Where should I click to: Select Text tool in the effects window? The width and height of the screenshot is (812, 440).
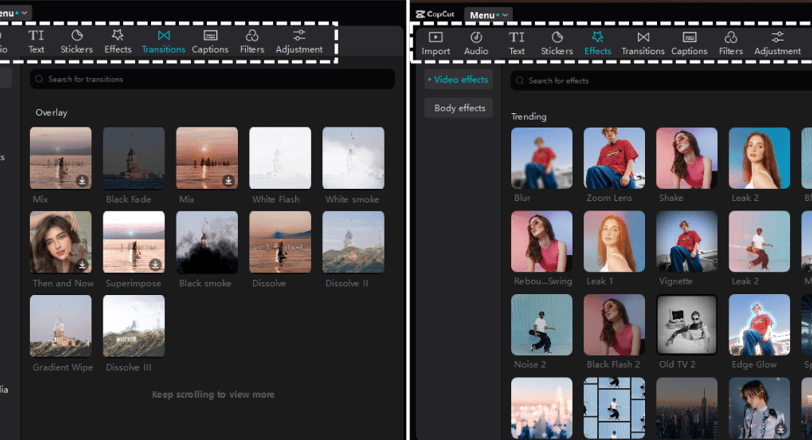(516, 43)
